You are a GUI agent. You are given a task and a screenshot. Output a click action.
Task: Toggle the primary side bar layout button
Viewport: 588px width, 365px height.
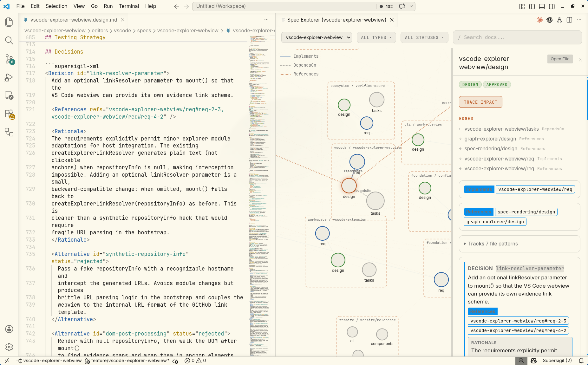coord(532,6)
